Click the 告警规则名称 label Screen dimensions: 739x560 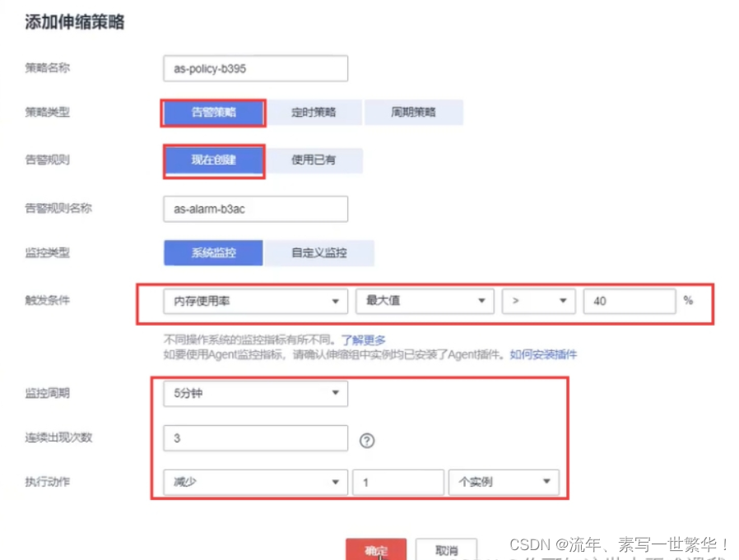[x=58, y=208]
